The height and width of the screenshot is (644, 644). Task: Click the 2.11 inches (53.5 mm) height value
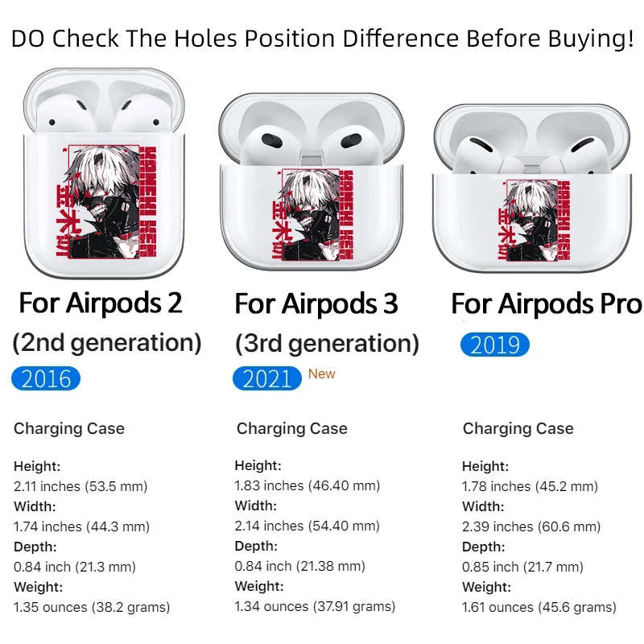[x=80, y=486]
